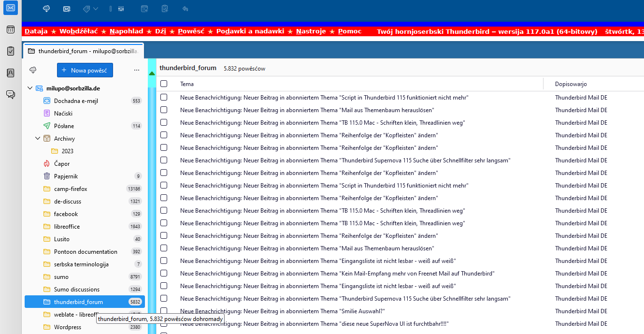644x334 pixels.
Task: Open the Dataja menu
Action: click(x=36, y=31)
